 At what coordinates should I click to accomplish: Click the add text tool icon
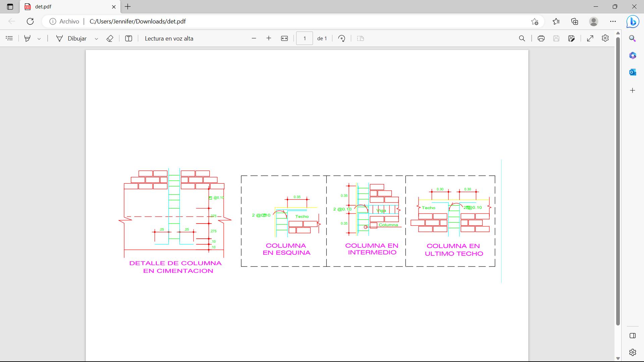pyautogui.click(x=128, y=39)
